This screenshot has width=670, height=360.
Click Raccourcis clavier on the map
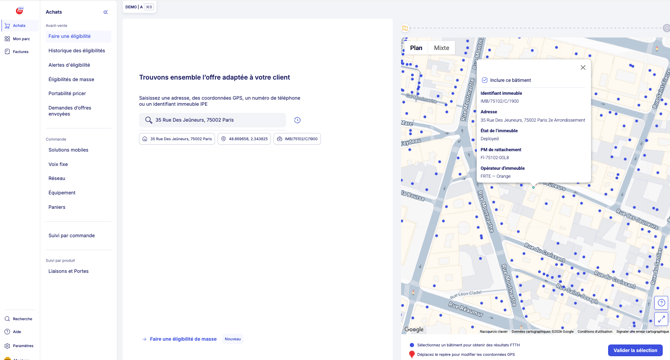pos(494,331)
